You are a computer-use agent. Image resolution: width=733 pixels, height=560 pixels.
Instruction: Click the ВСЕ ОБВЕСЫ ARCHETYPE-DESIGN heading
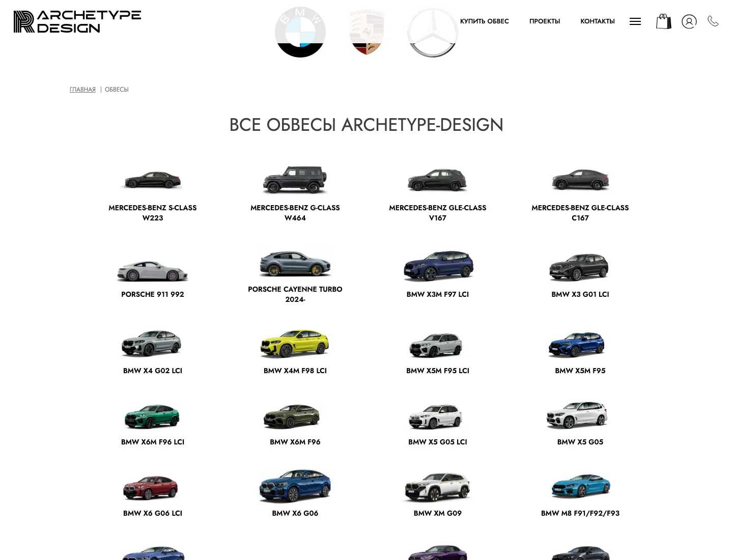(x=366, y=125)
